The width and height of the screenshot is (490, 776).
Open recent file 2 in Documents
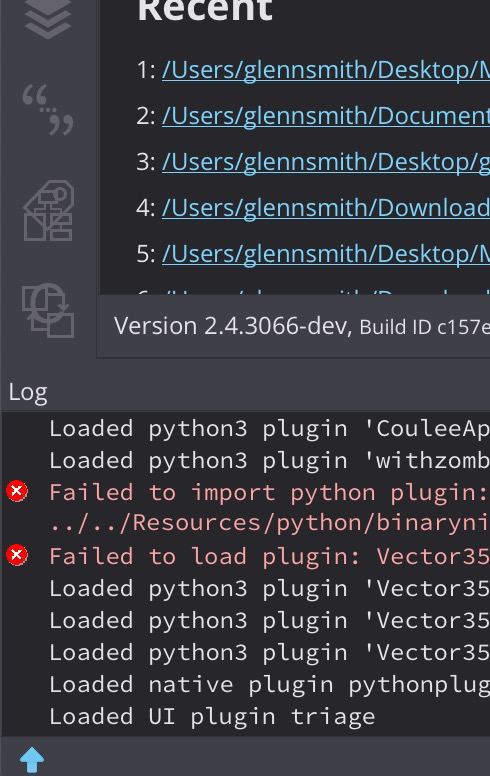(x=326, y=116)
